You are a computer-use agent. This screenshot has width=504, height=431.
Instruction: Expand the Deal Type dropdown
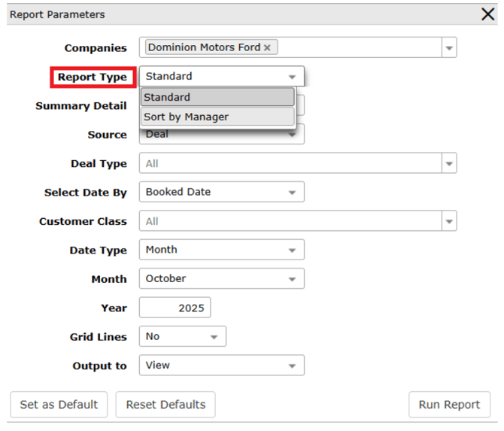point(449,163)
